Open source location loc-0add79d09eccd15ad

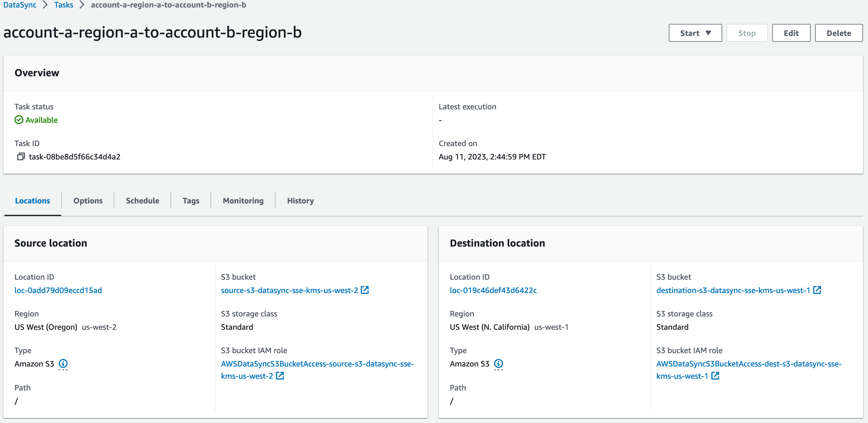58,290
